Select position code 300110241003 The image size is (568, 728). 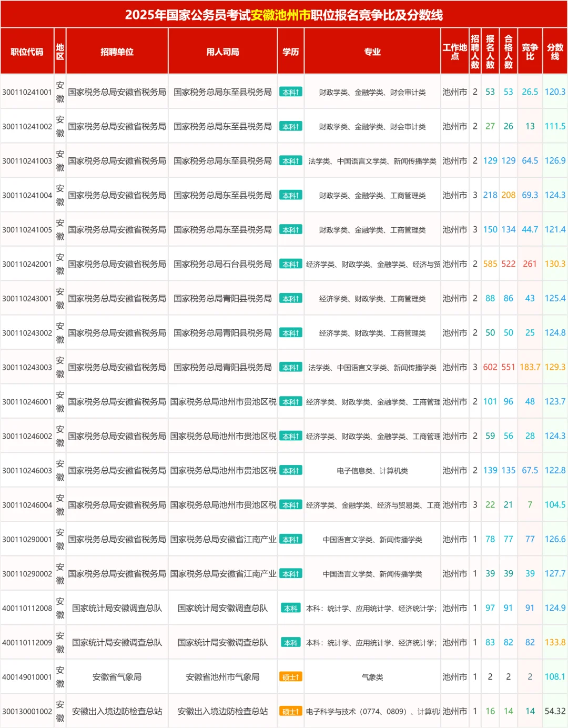pyautogui.click(x=27, y=161)
